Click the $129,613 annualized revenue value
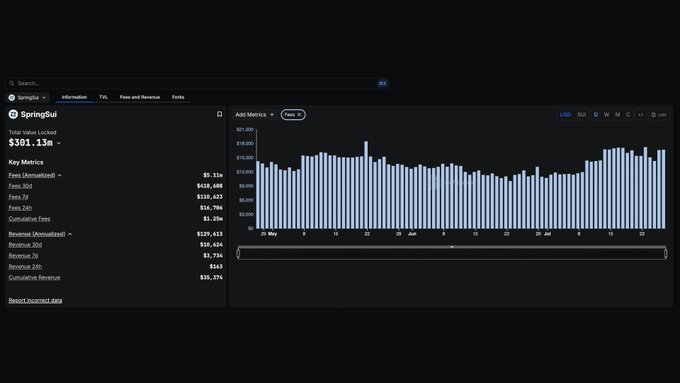 [x=210, y=234]
